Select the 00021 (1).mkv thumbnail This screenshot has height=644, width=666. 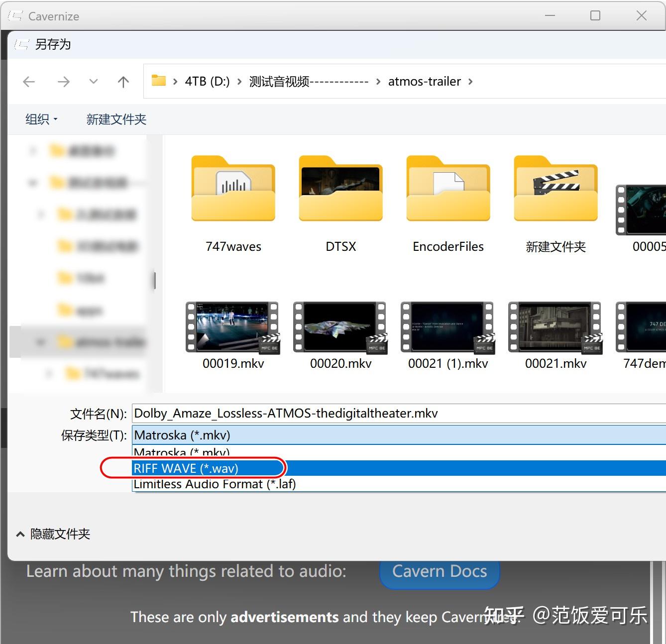coord(447,327)
